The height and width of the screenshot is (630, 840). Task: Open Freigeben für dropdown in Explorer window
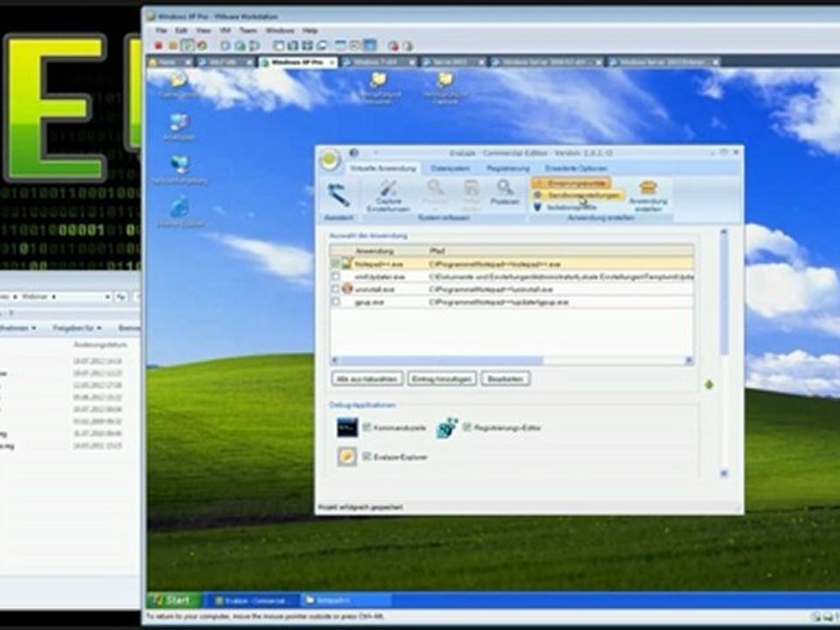(78, 328)
